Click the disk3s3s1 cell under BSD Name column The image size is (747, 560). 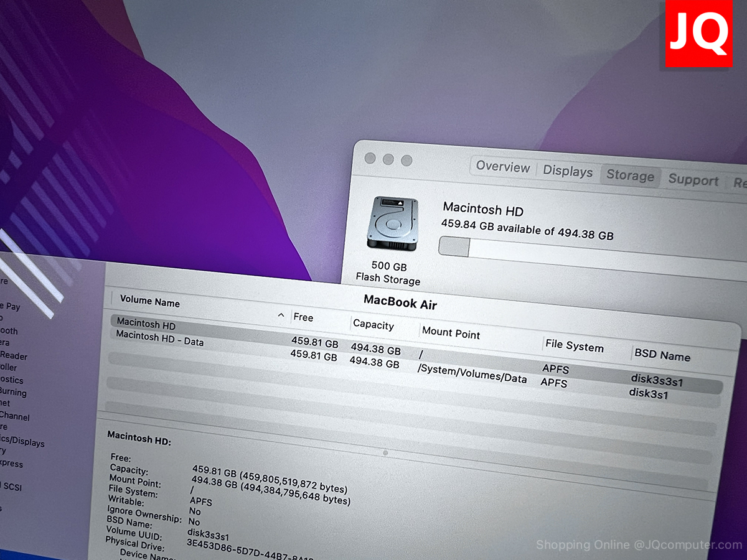[657, 380]
